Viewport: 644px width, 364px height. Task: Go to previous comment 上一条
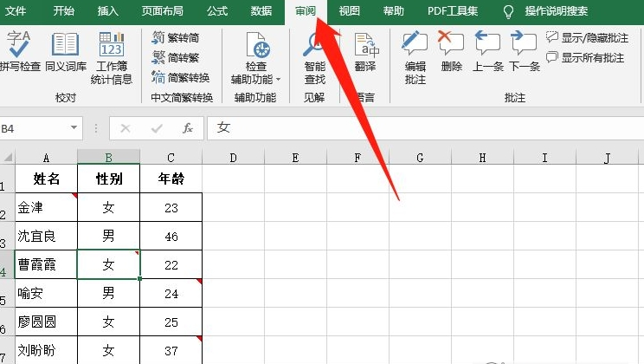[487, 51]
